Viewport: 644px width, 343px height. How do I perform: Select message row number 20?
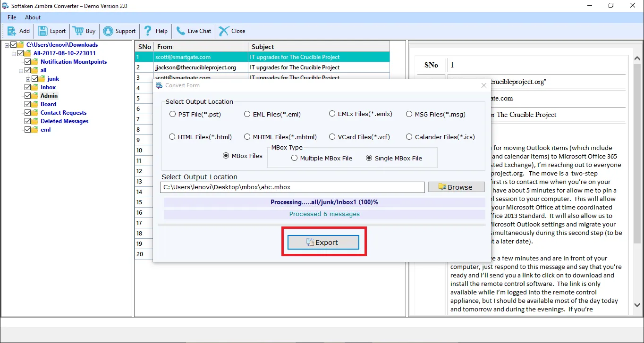[x=144, y=254]
